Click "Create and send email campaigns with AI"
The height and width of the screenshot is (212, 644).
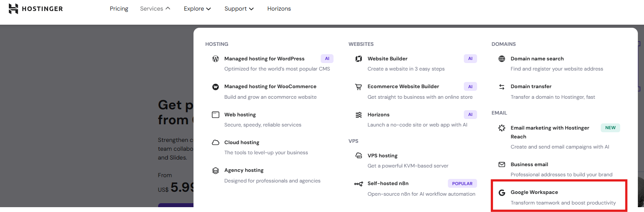tap(560, 147)
